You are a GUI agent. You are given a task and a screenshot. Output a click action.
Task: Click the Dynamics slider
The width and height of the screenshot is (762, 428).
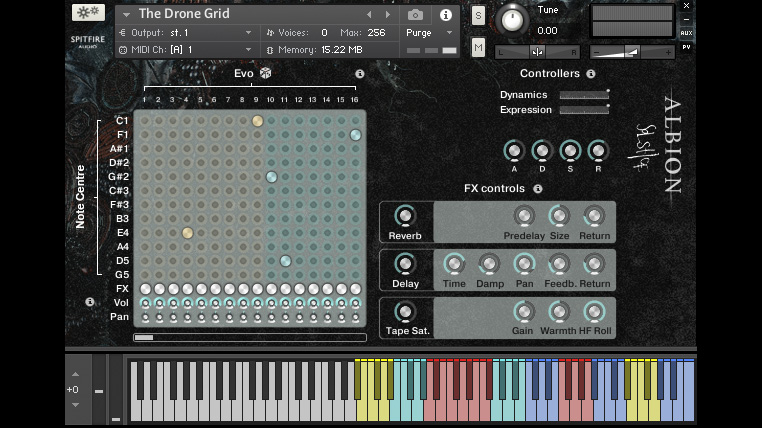tap(584, 95)
